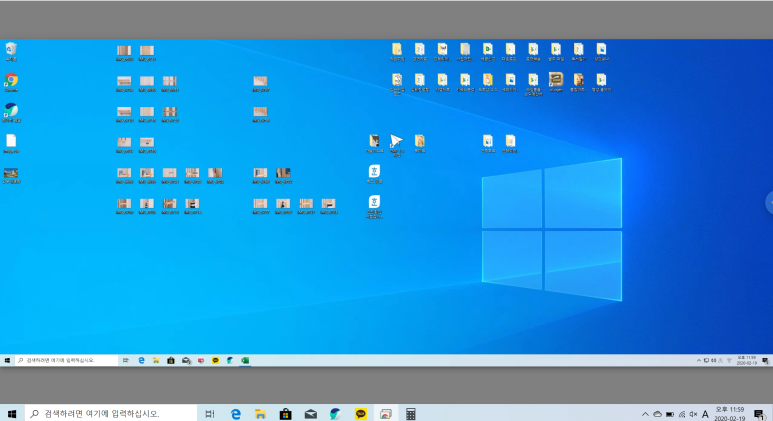Screen dimensions: 773x421
Task: Click Chrome shortcut in the pictured desktop
Action: pos(11,82)
